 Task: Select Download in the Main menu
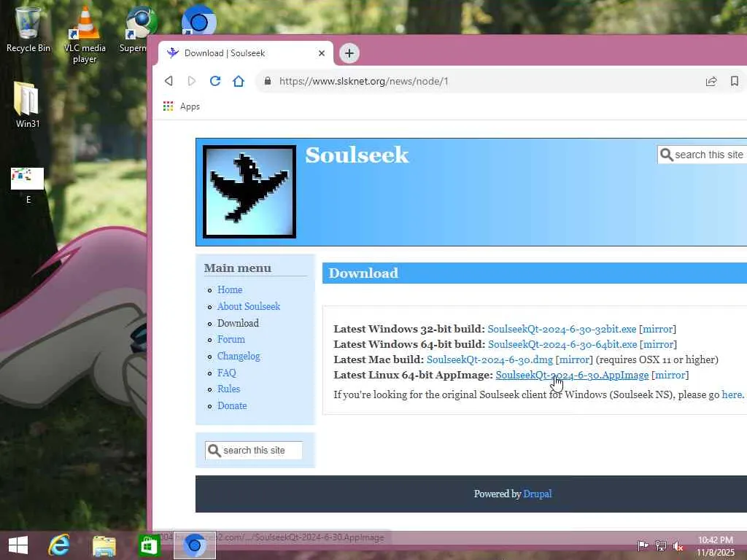[x=239, y=323]
